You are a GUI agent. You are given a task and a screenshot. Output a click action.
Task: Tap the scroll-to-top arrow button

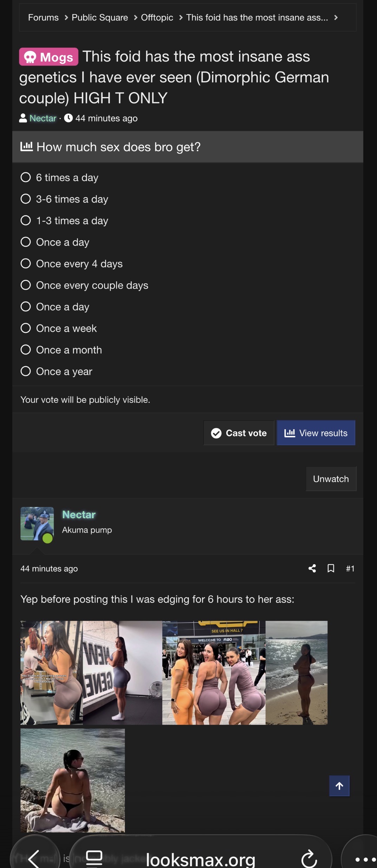(339, 786)
